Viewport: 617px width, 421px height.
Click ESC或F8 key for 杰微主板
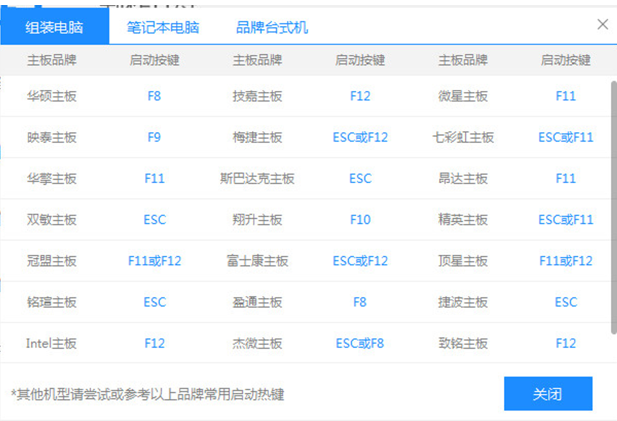[360, 343]
